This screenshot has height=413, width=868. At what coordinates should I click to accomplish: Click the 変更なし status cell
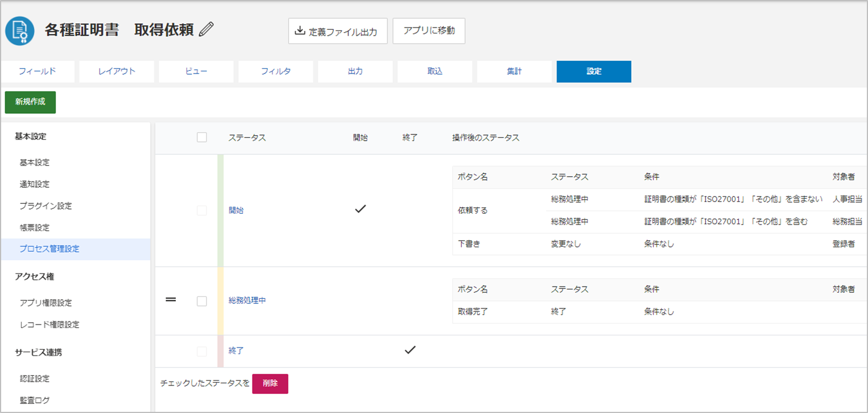point(566,244)
